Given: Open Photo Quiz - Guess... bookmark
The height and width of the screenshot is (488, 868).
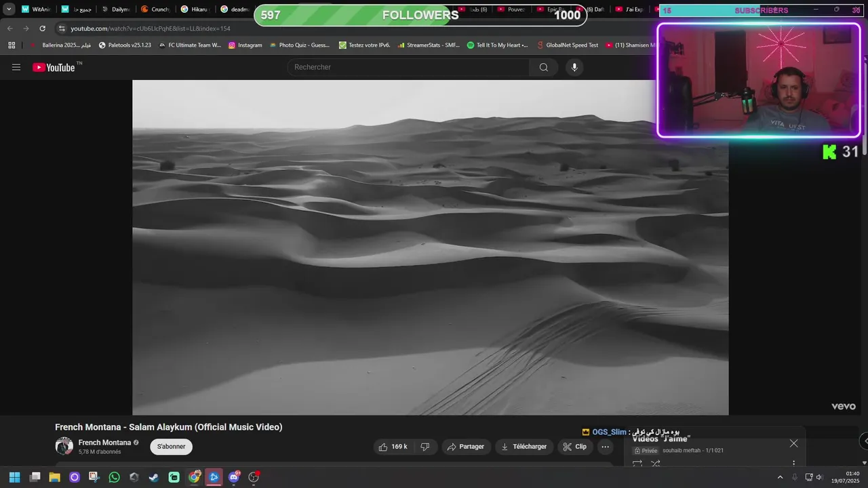Looking at the screenshot, I should click(299, 45).
